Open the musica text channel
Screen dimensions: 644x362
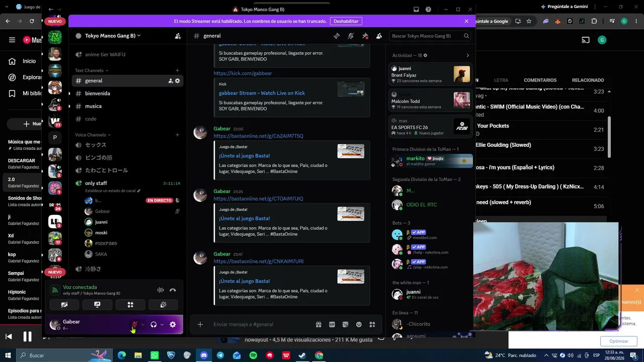coord(127,106)
